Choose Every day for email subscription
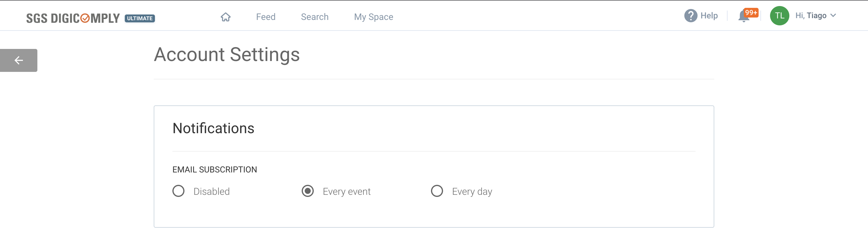Screen dimensions: 868x241 [437, 191]
